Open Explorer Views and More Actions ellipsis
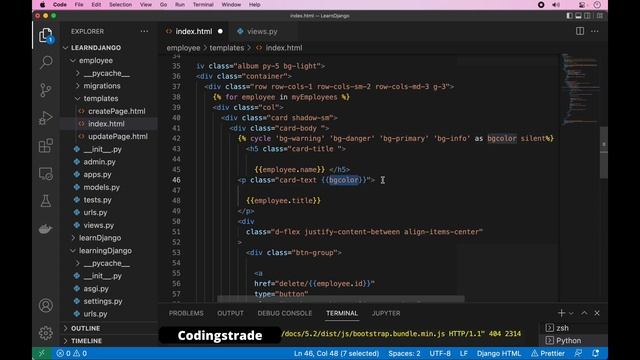This screenshot has width=640, height=360. [x=144, y=31]
